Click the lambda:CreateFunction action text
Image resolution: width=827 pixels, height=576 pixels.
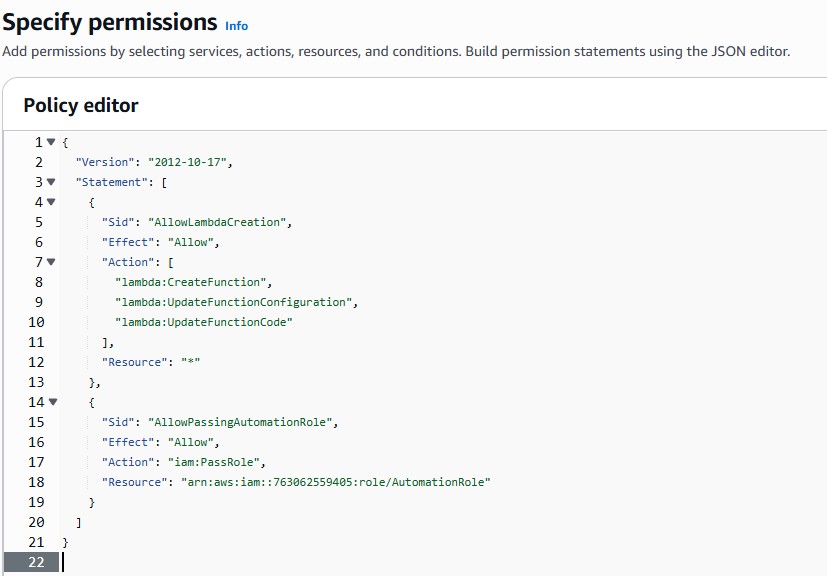[x=193, y=282]
